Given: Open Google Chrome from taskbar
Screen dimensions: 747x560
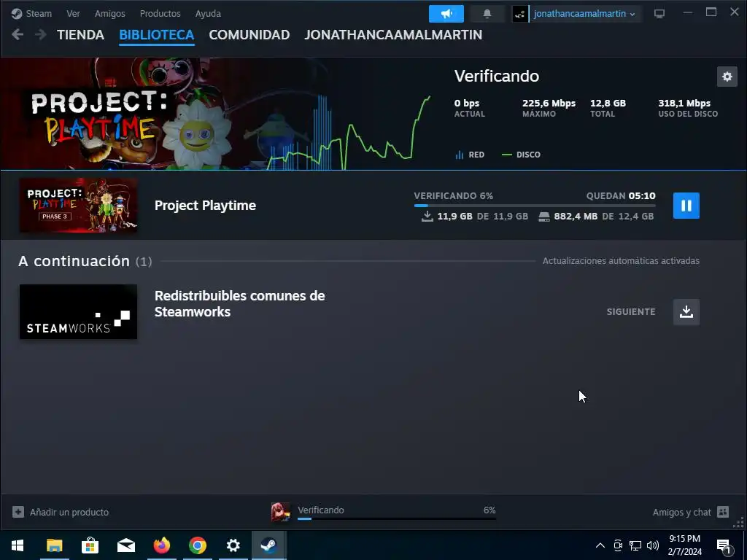Looking at the screenshot, I should point(197,545).
